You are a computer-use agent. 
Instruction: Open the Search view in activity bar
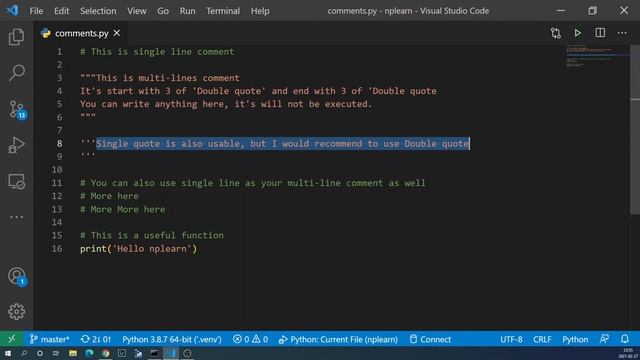(x=16, y=73)
